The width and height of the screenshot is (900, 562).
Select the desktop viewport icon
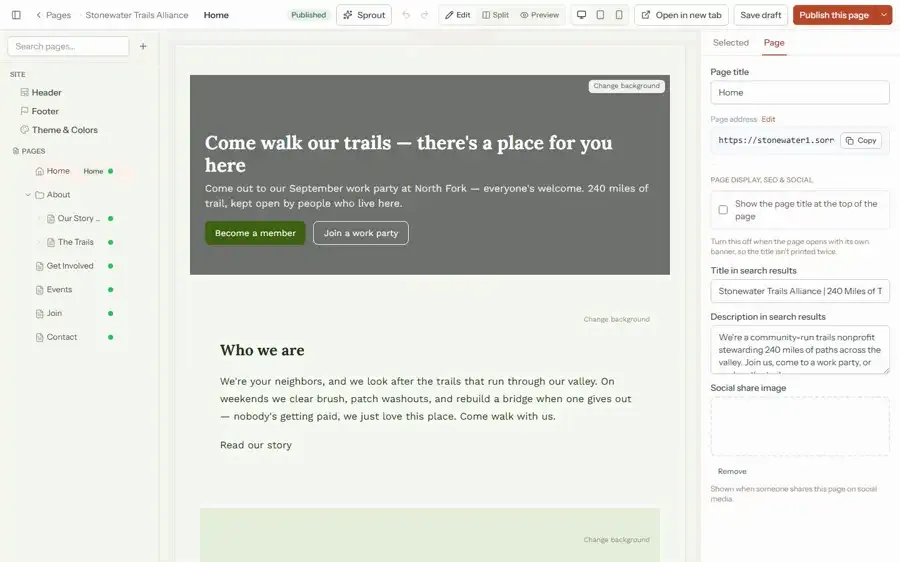581,15
